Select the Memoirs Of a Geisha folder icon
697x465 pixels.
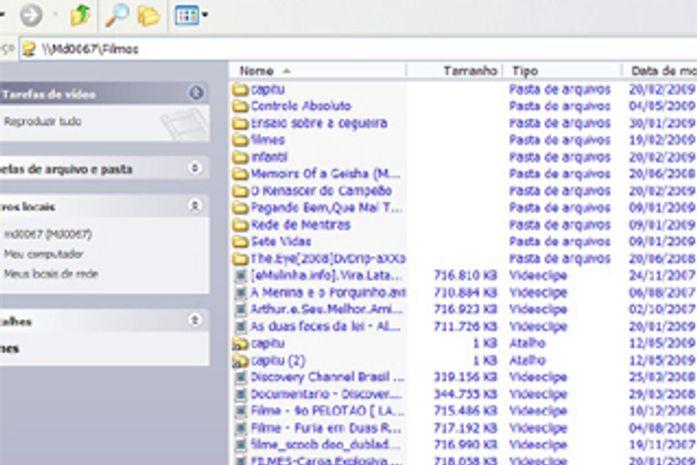240,174
